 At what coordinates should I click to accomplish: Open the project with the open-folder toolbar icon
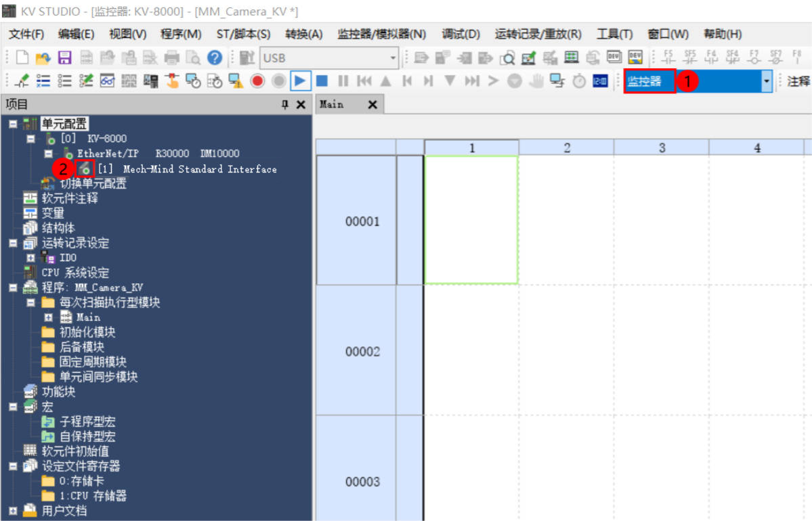[43, 57]
